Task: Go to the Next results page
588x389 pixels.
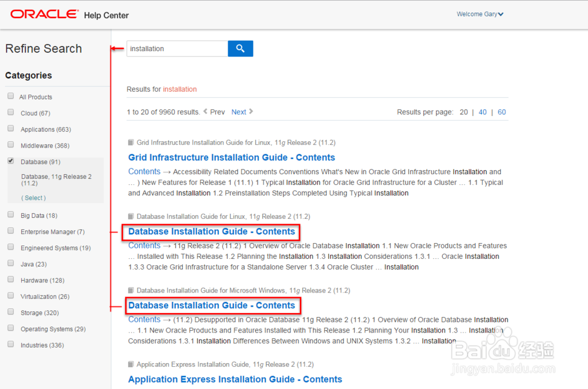Action: pyautogui.click(x=239, y=112)
